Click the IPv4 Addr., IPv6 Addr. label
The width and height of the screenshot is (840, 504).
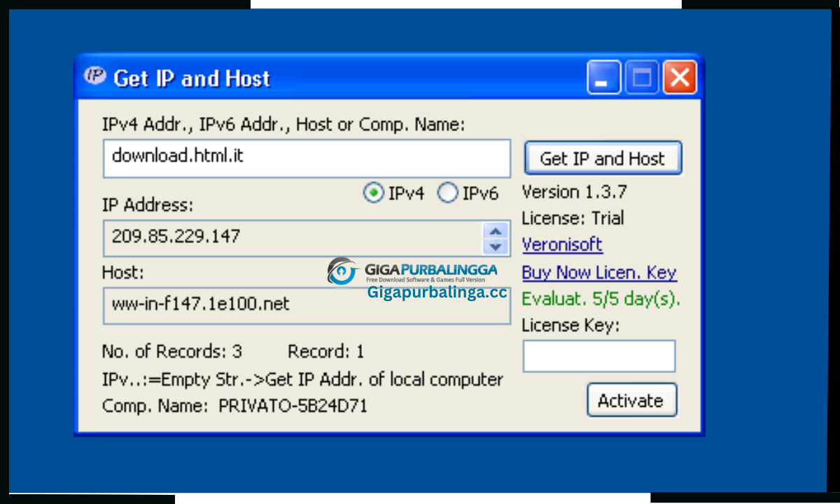pos(283,125)
